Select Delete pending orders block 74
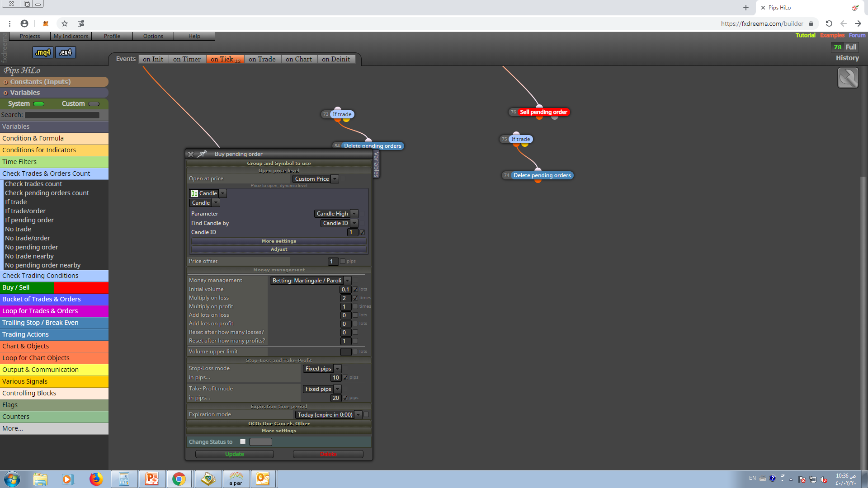This screenshot has height=488, width=868. tap(542, 175)
